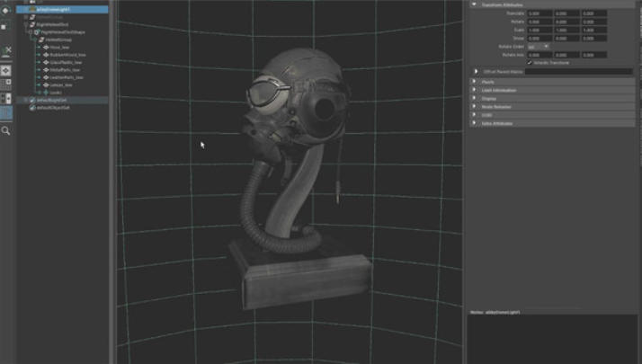Collapse the Transform Attributes section
Screen dimensions: 642x364
tap(475, 4)
